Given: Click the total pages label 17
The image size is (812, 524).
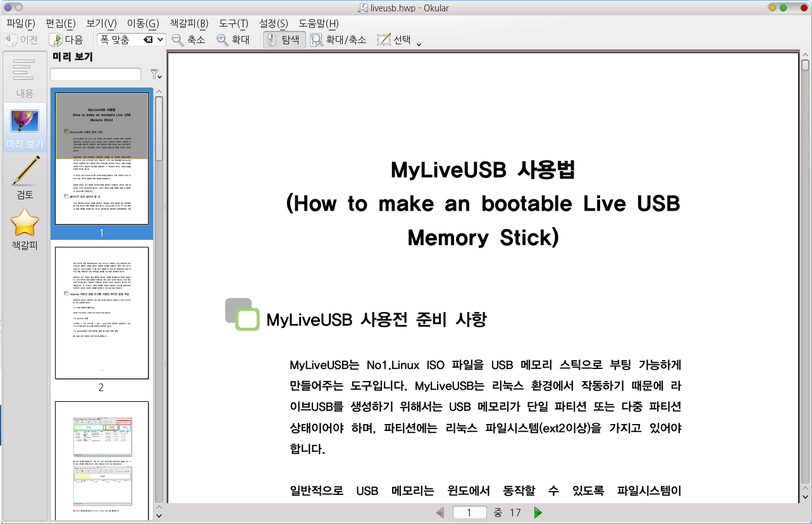Looking at the screenshot, I should click(515, 513).
